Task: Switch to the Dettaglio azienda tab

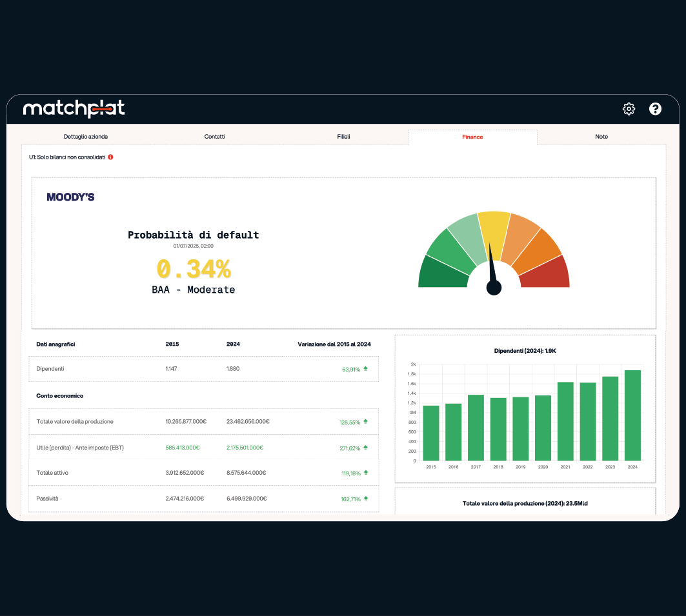Action: [86, 137]
